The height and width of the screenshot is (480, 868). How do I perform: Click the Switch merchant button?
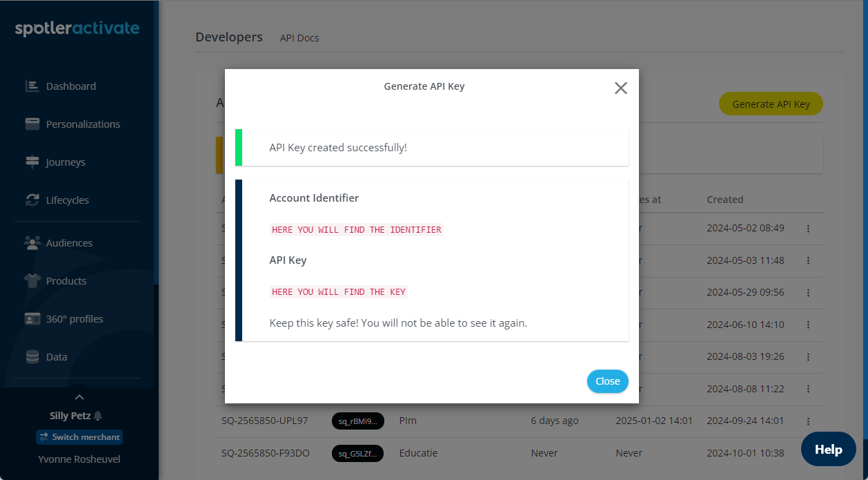tap(79, 437)
